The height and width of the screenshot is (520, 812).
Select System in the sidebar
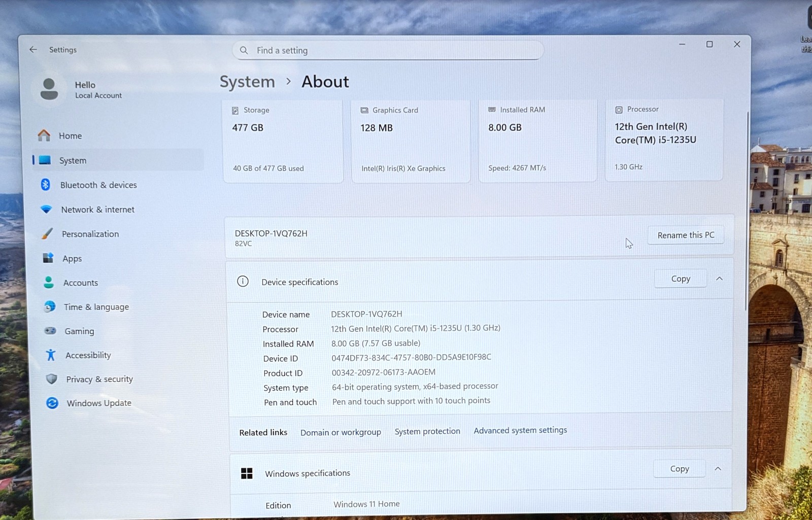(x=118, y=160)
